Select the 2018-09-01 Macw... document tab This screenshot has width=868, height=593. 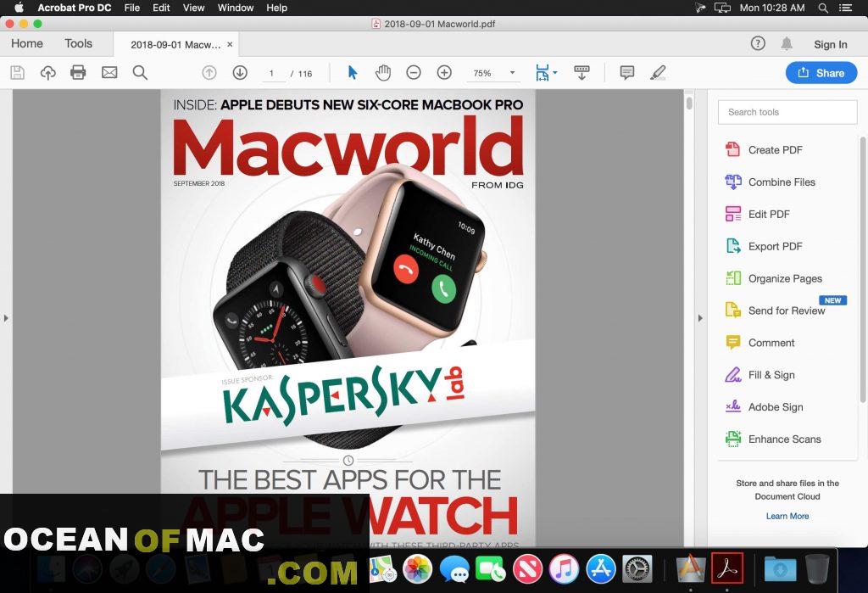pos(175,44)
